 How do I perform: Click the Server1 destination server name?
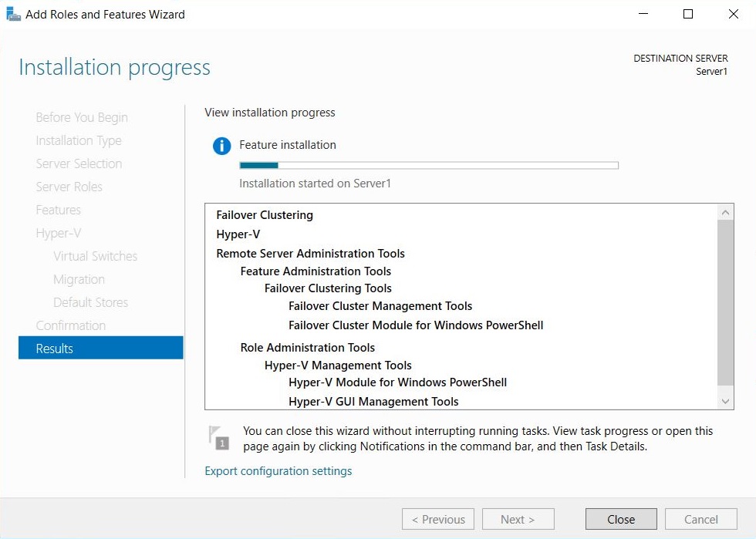[711, 72]
